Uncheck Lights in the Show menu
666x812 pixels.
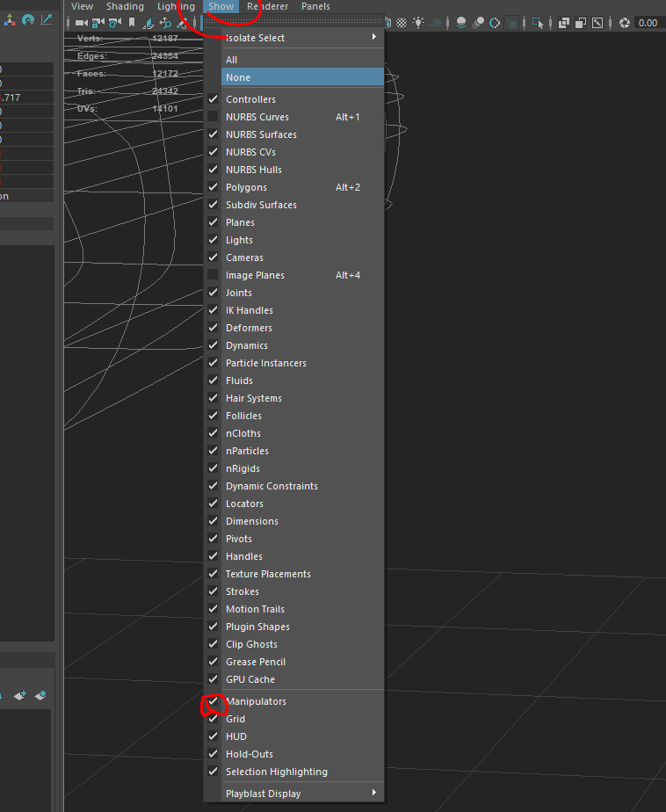coord(213,240)
